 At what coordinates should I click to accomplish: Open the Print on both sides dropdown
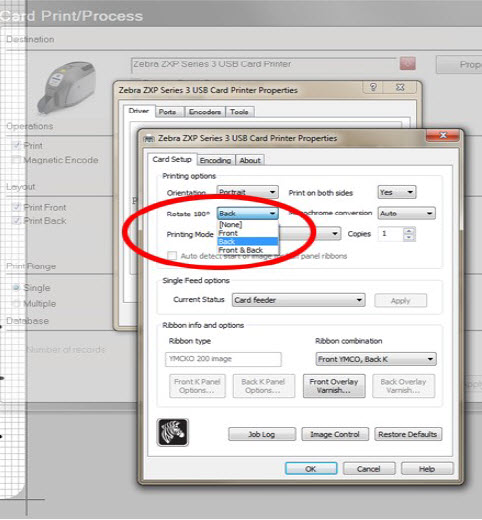(397, 192)
